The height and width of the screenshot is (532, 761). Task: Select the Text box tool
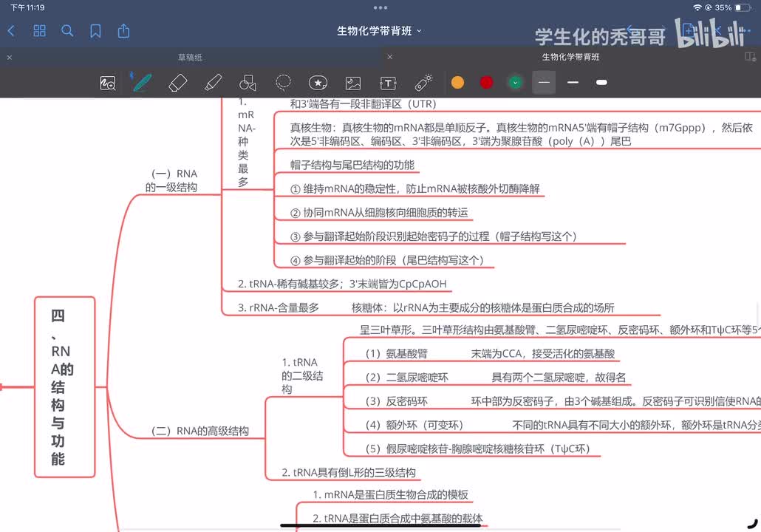point(389,83)
